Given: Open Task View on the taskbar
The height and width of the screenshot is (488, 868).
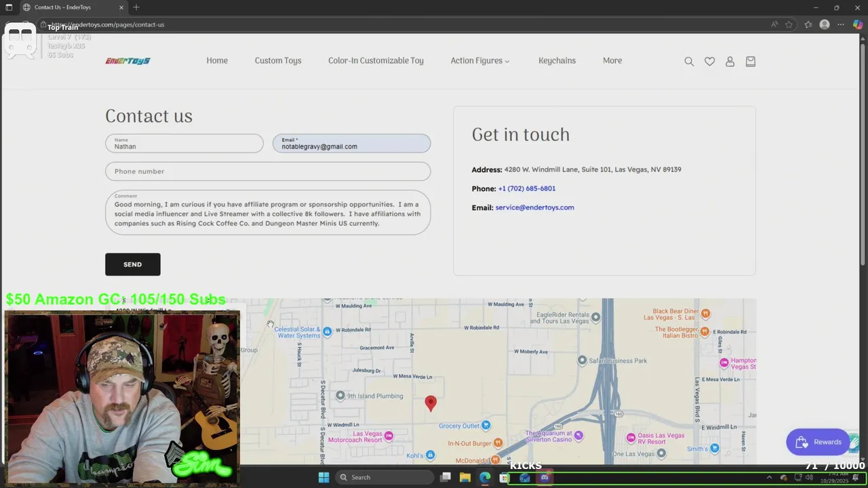Looking at the screenshot, I should point(446,477).
